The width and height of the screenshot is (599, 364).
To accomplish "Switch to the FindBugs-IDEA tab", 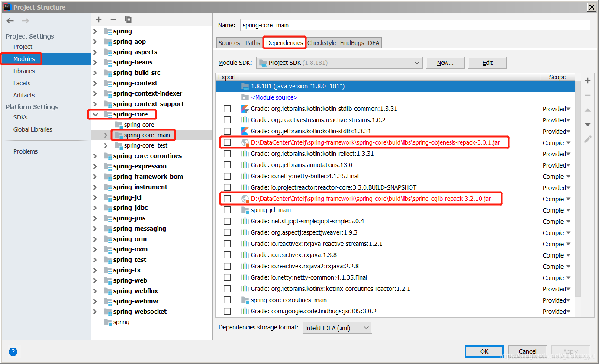I will [360, 43].
